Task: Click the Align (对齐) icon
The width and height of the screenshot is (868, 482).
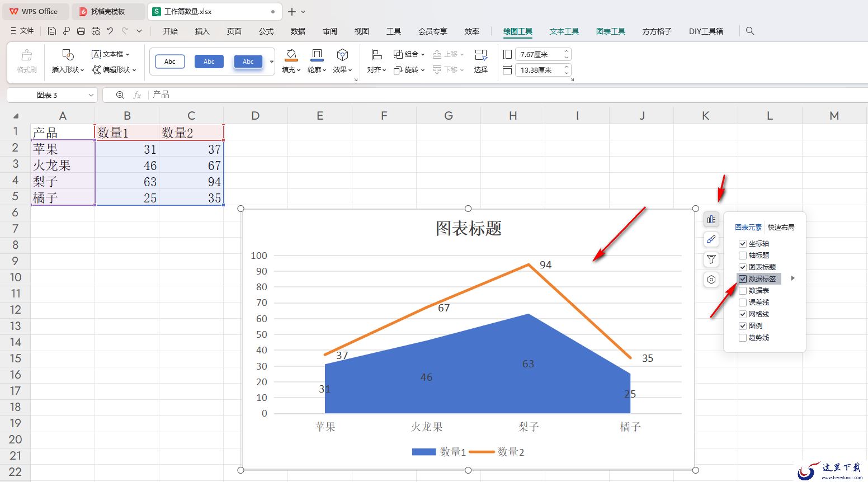Action: point(376,55)
